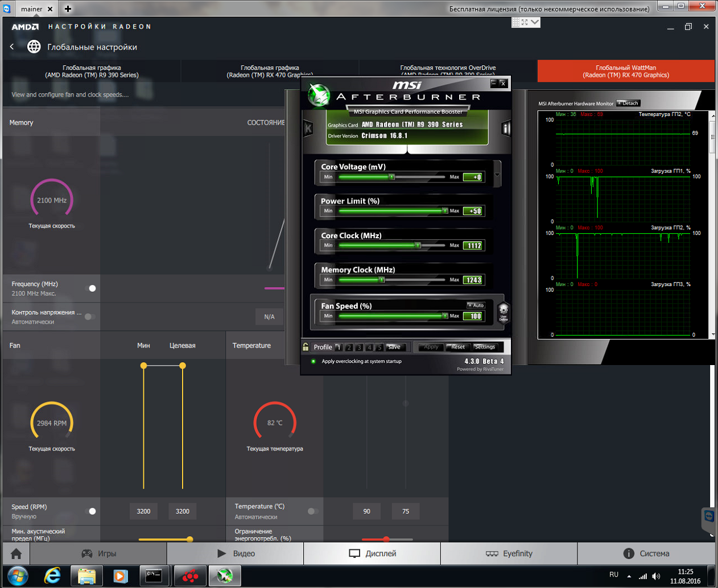Select Afterburner profile slot 5
Screen dimensions: 718x588
pyautogui.click(x=379, y=347)
